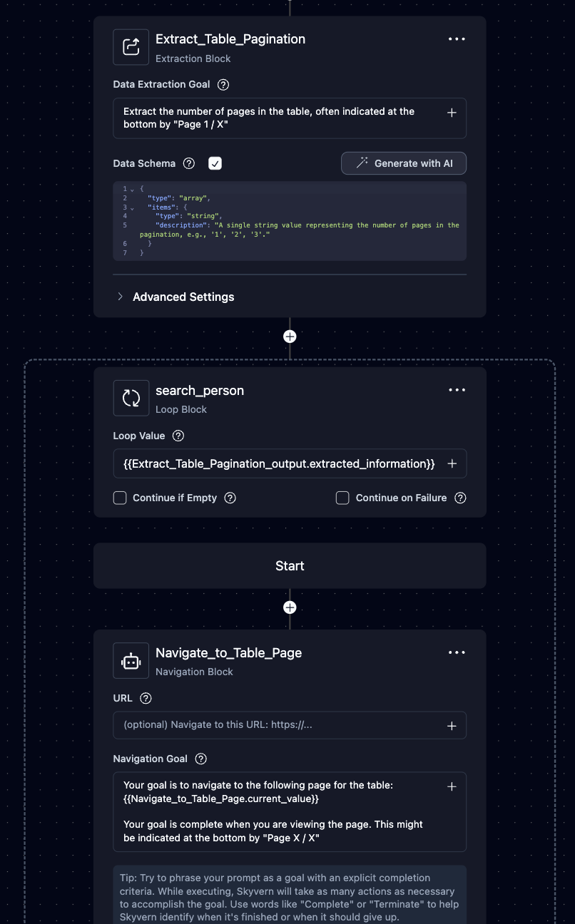Click the help icon next to Data Schema
Screen dimensions: 575x924
189,163
